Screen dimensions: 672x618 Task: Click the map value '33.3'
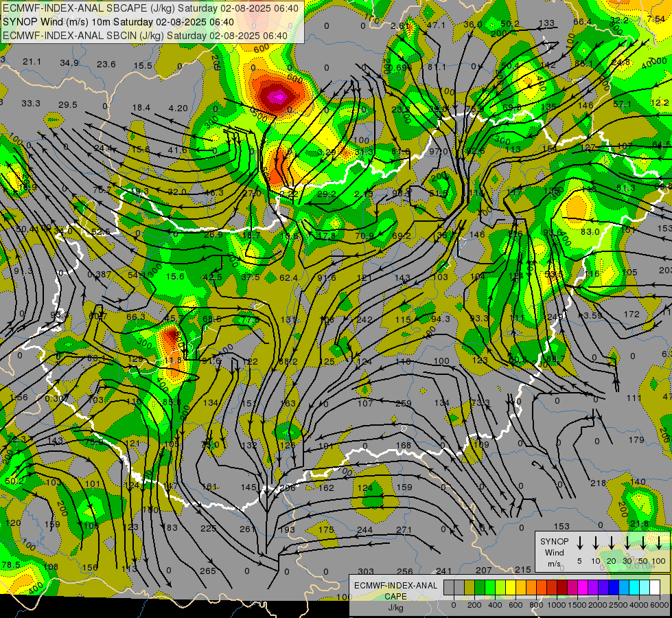30,104
